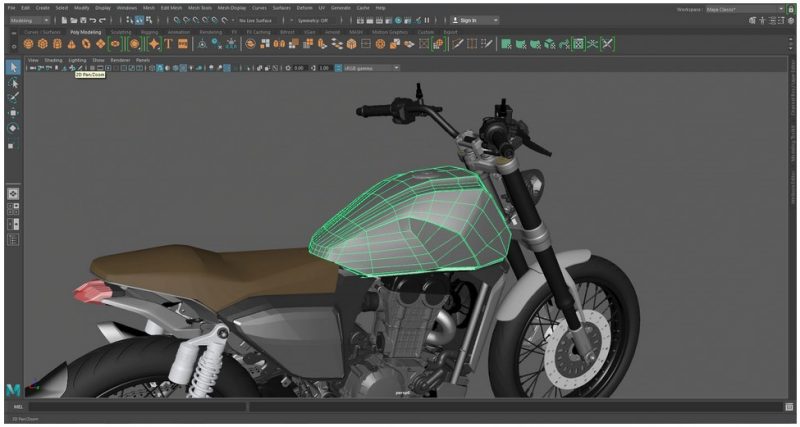The width and height of the screenshot is (800, 427).
Task: Click the command line input field
Action: 138,407
